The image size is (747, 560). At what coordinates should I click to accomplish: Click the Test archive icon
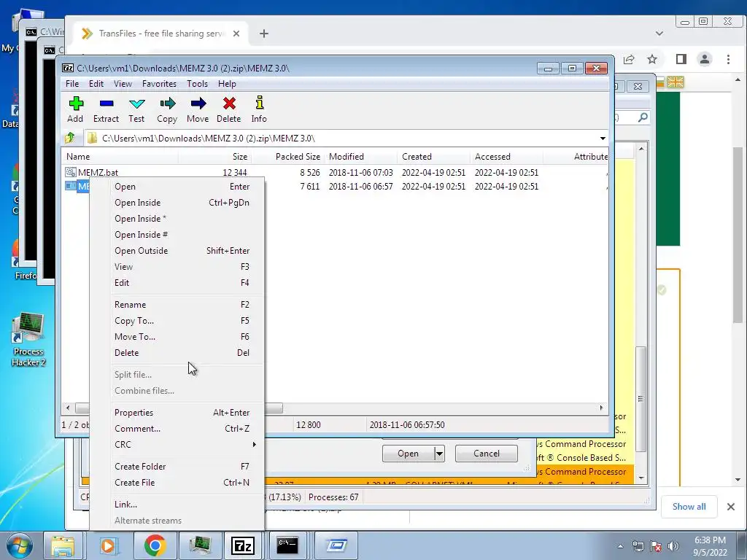[136, 104]
